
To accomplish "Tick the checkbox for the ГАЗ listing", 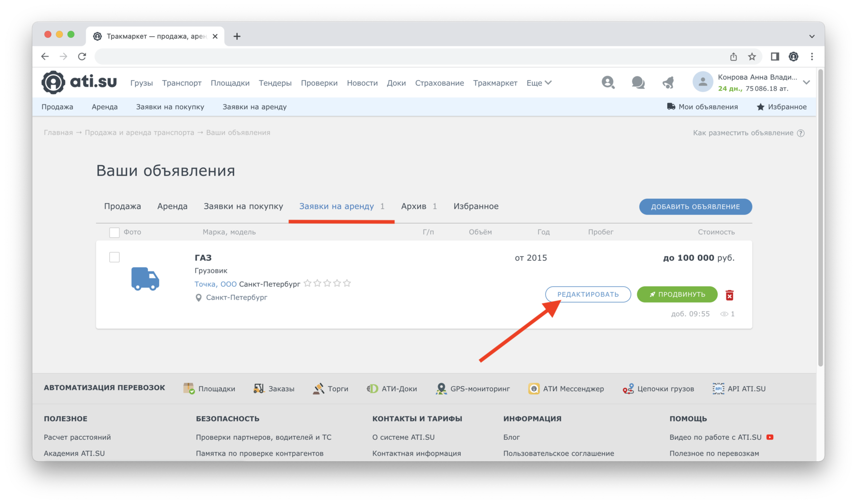I will point(114,257).
